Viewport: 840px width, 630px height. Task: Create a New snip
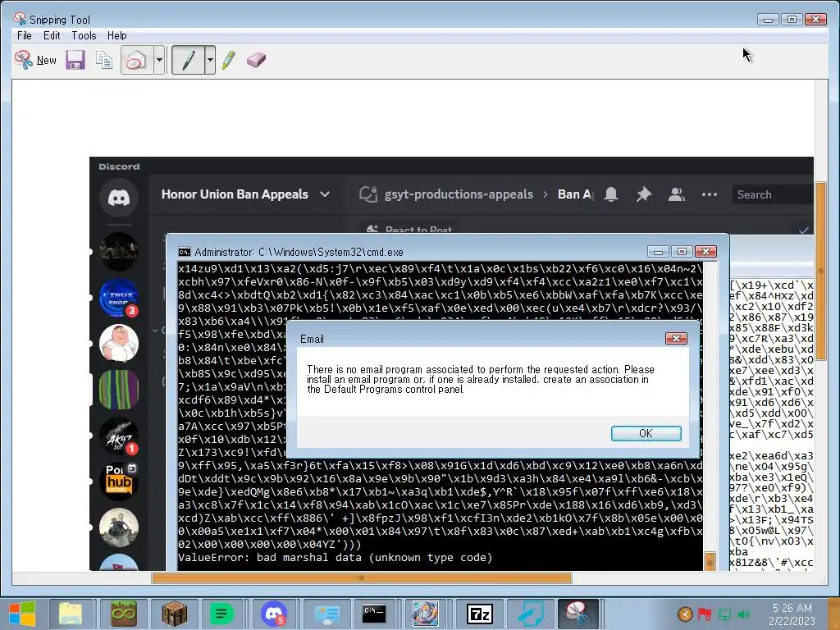(36, 60)
